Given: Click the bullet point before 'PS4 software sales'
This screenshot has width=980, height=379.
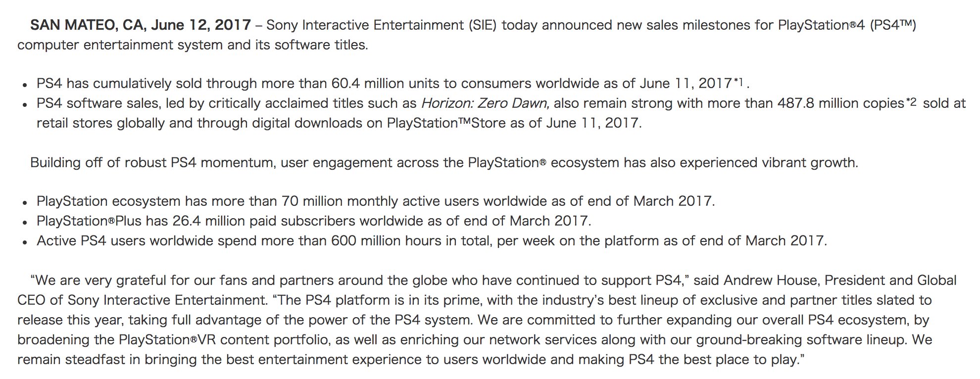Looking at the screenshot, I should [x=25, y=105].
